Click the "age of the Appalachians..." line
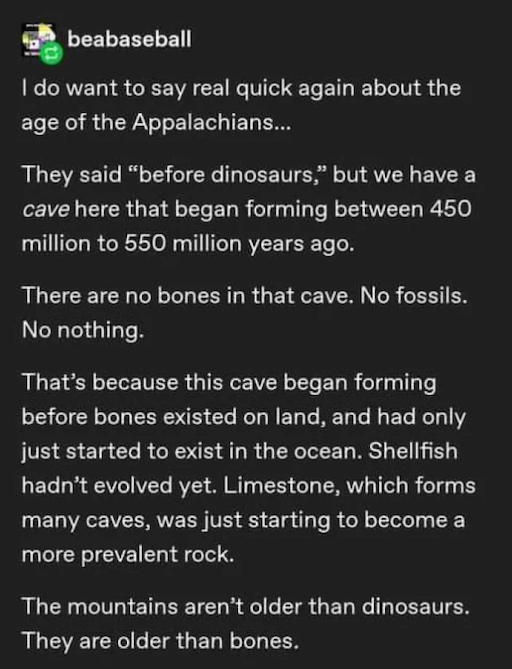This screenshot has height=669, width=512. 156,123
